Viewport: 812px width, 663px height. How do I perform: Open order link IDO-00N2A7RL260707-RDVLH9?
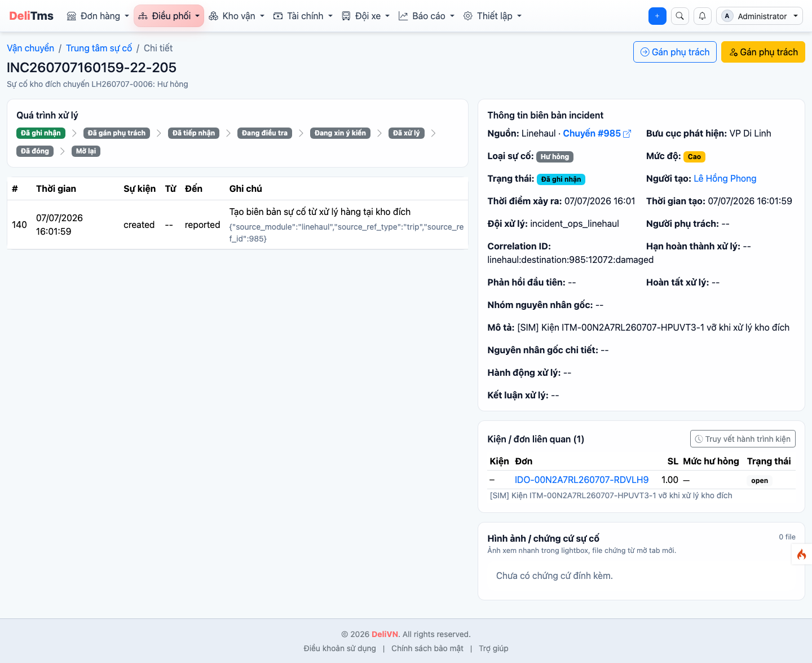click(x=581, y=480)
